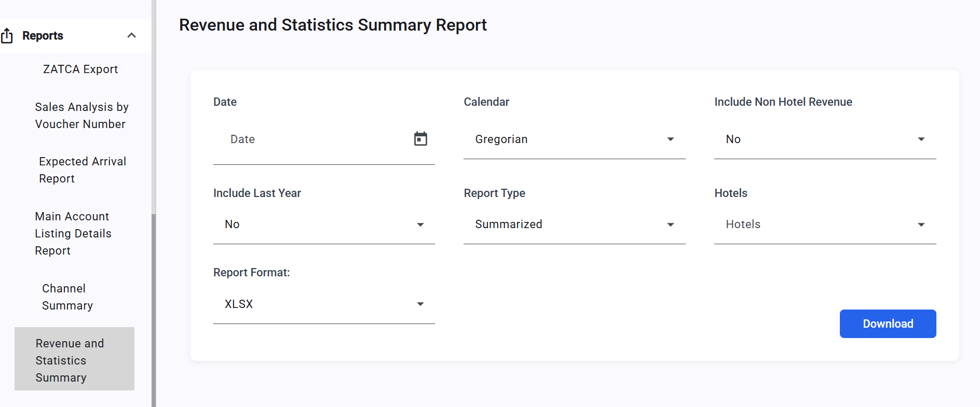Open the date picker calendar icon
This screenshot has height=407, width=980.
coord(420,139)
